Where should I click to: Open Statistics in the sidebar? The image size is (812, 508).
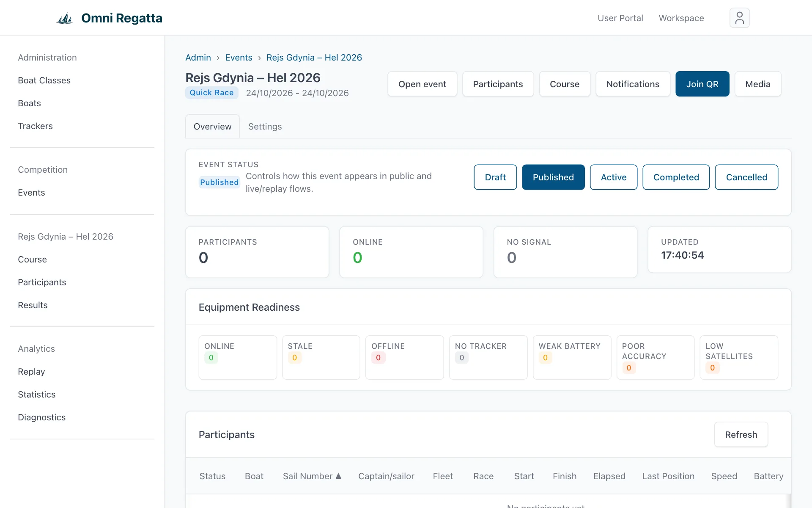pyautogui.click(x=36, y=395)
